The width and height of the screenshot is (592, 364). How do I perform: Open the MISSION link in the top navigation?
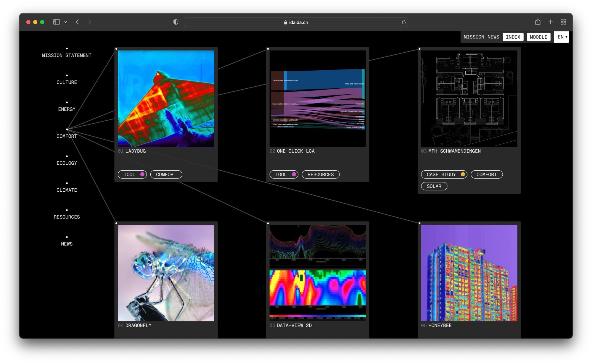474,37
